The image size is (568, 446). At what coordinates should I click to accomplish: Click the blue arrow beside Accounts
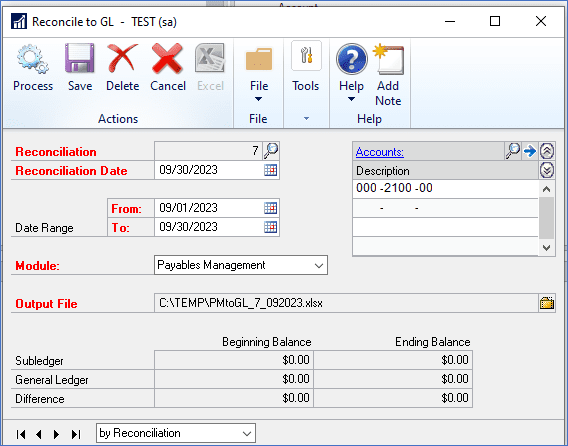pyautogui.click(x=530, y=151)
